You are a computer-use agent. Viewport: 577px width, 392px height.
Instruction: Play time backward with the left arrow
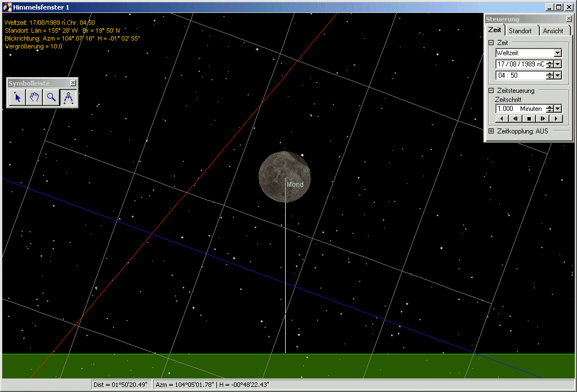tap(502, 119)
